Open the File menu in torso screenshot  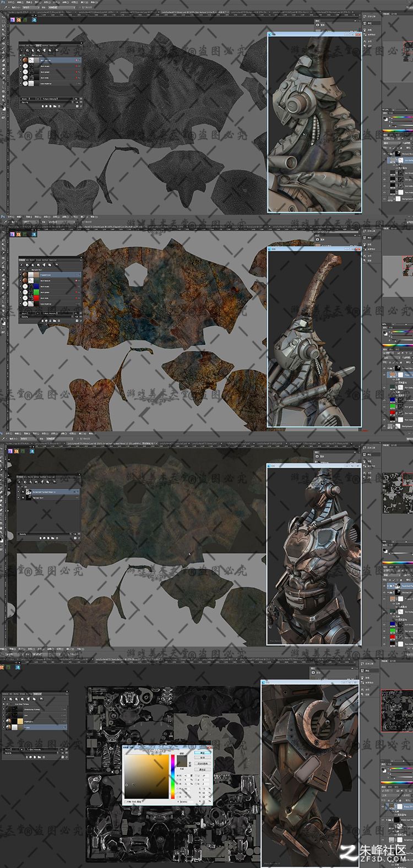coord(9,433)
